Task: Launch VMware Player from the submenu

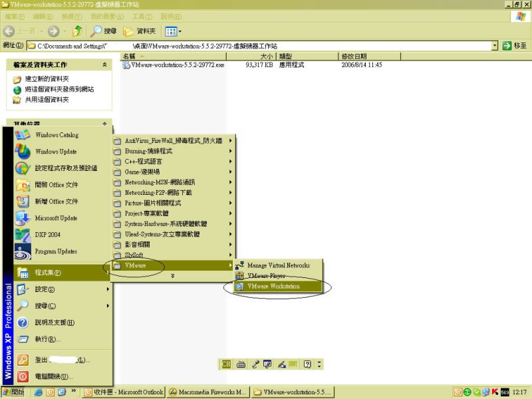Action: [277, 276]
